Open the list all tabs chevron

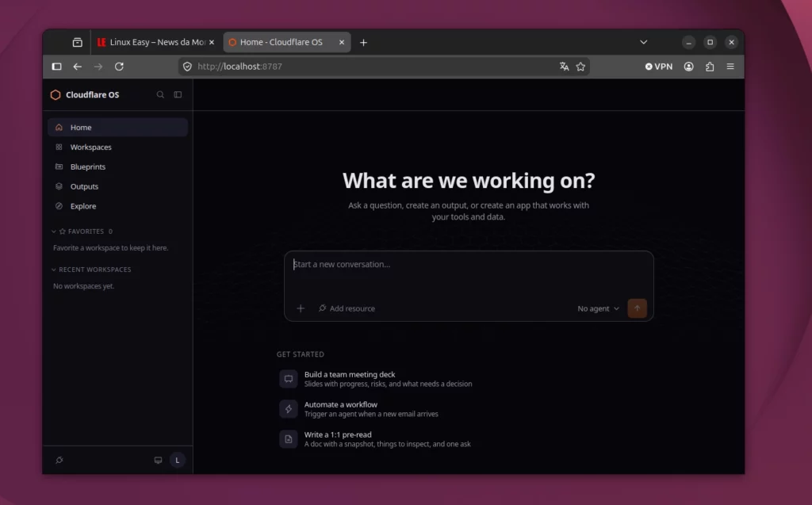(x=643, y=43)
